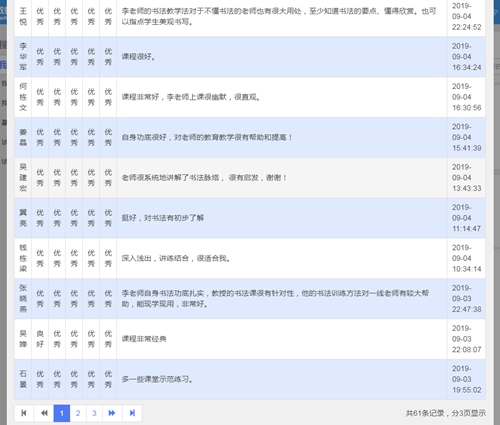Screen dimensions: 500x425
Task: Click the name cell 石景
Action: 23,379
